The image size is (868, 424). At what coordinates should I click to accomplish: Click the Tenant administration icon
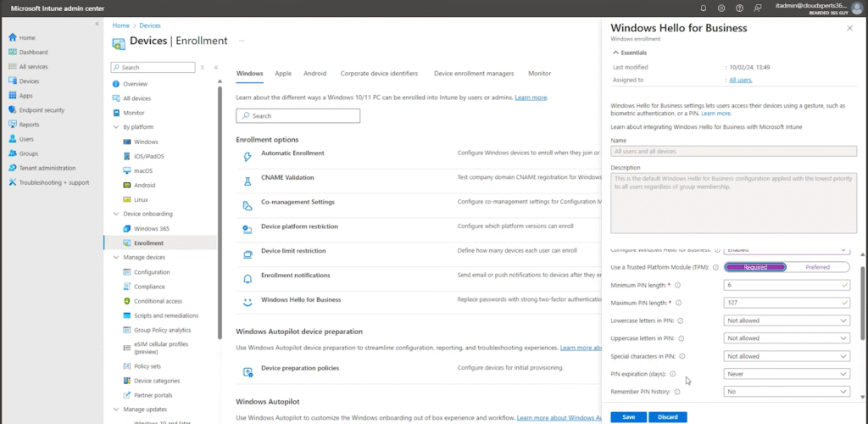pyautogui.click(x=12, y=168)
